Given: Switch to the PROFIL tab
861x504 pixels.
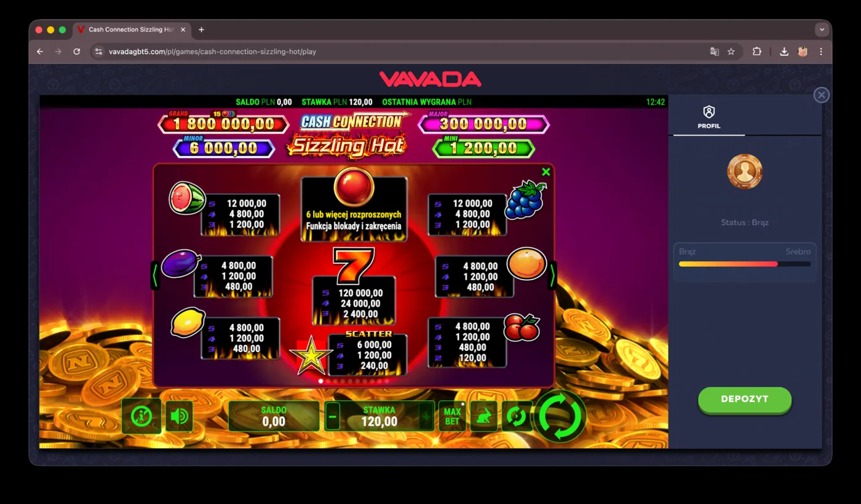Looking at the screenshot, I should tap(708, 117).
